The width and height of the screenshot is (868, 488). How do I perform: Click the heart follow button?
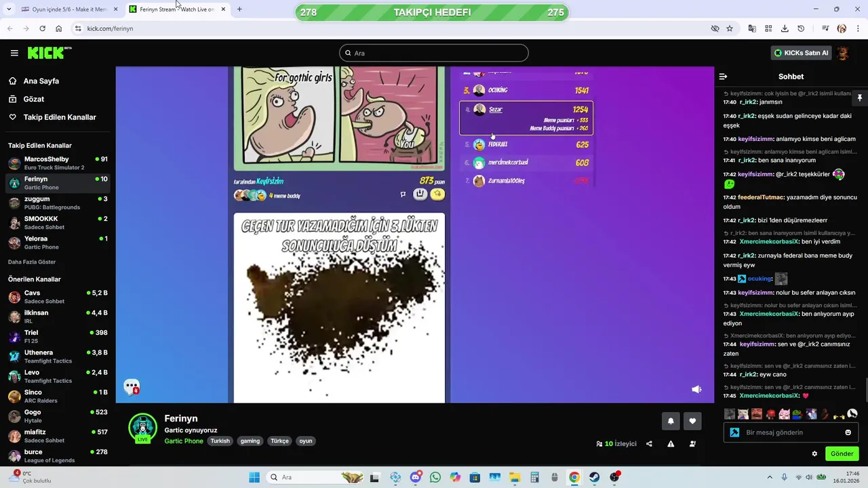click(692, 421)
